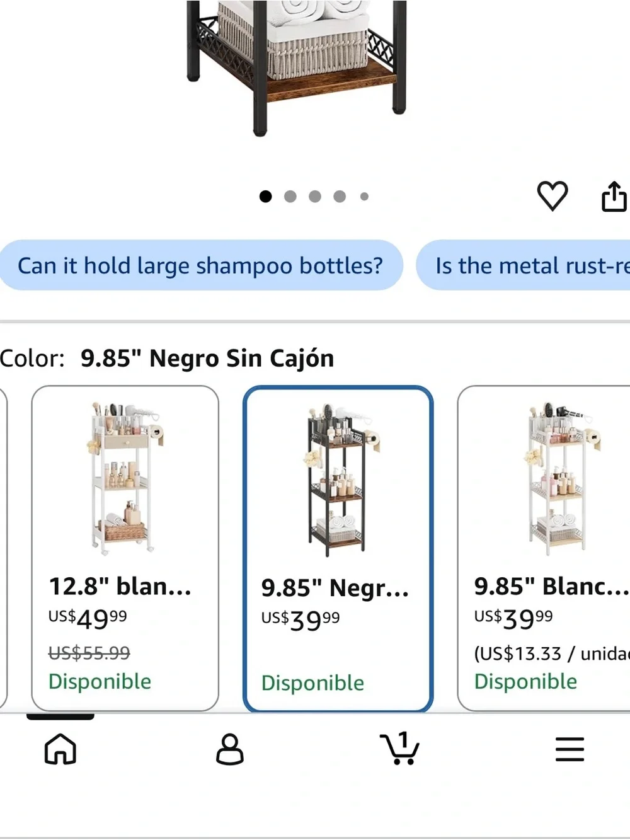Tap 'Is the metal rust-re...' question chip

(x=523, y=265)
